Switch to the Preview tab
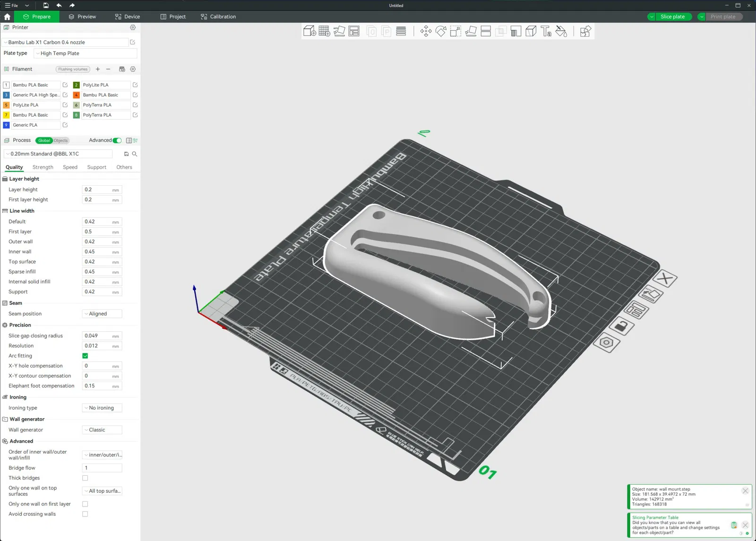The width and height of the screenshot is (756, 541). tap(82, 17)
